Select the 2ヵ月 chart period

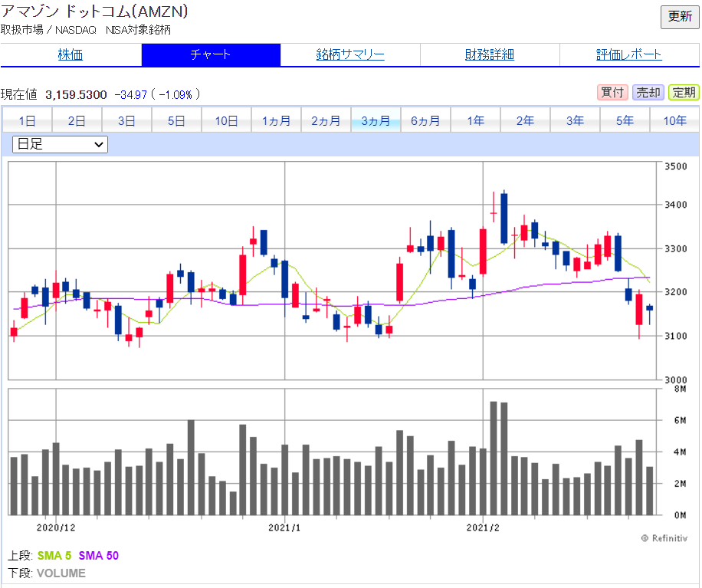point(326,120)
